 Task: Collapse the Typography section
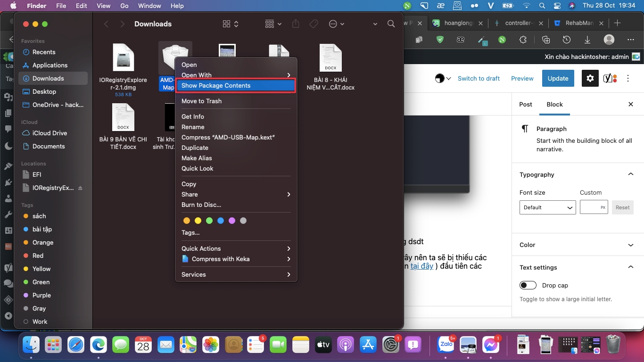[630, 174]
